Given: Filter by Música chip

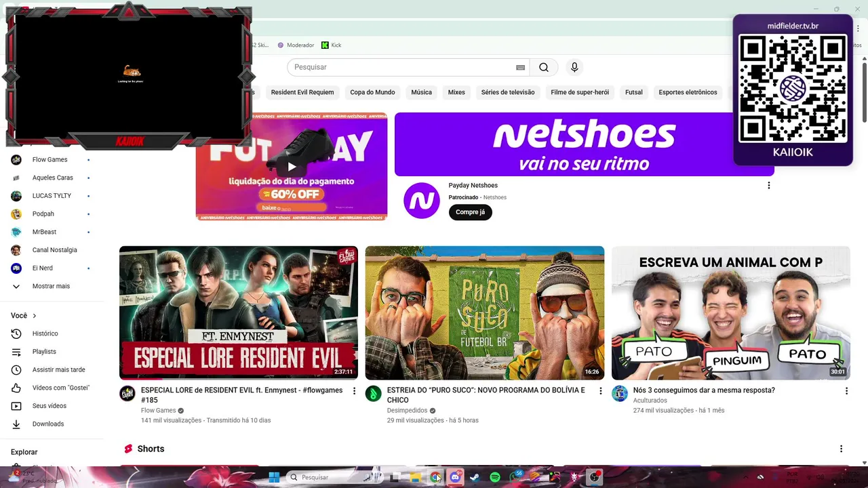Looking at the screenshot, I should click(421, 92).
